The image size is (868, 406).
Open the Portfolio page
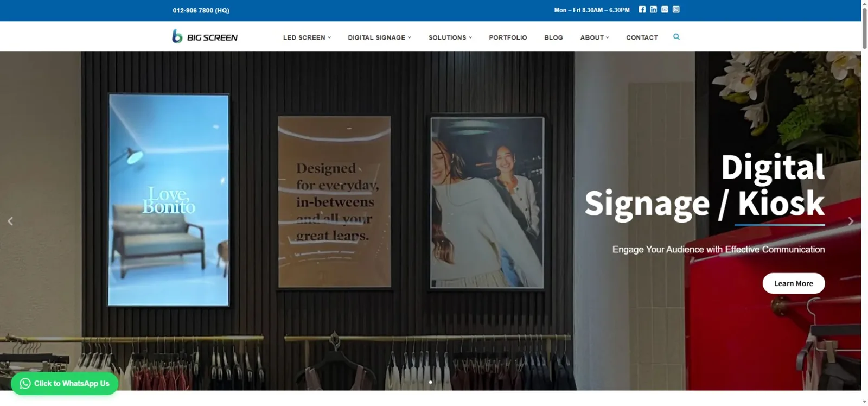click(x=508, y=37)
